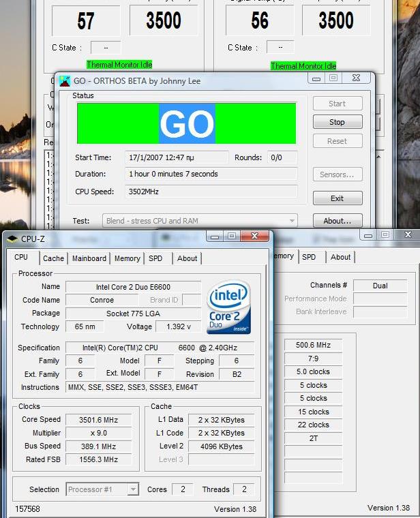Click the 57 temperature reading

tap(86, 21)
